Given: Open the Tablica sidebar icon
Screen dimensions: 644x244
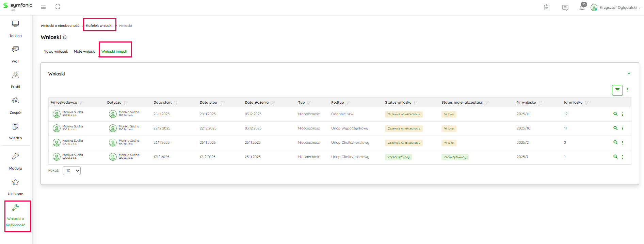Looking at the screenshot, I should 15,24.
